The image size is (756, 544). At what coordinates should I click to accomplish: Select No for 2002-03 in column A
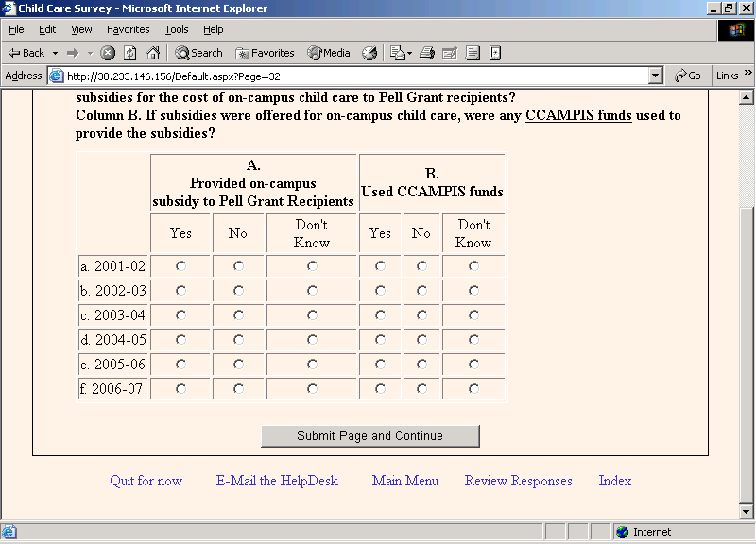point(238,291)
